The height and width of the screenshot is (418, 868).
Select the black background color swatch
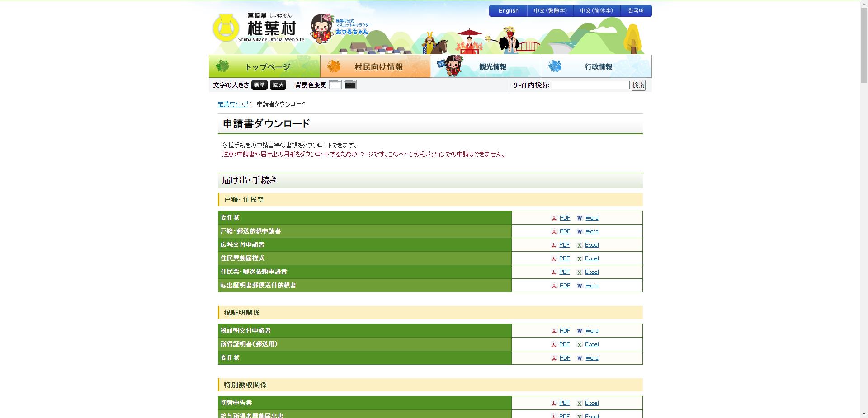(x=350, y=85)
